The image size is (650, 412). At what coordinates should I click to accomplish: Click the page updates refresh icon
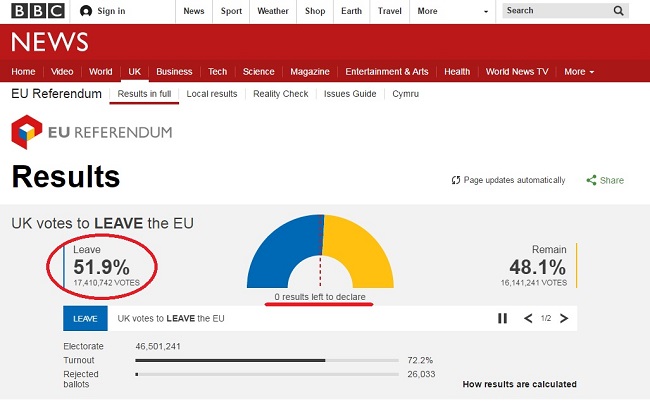(x=456, y=180)
